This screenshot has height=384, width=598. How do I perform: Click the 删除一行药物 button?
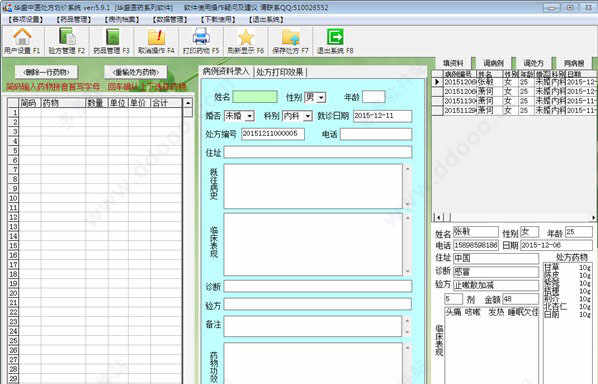pos(47,72)
